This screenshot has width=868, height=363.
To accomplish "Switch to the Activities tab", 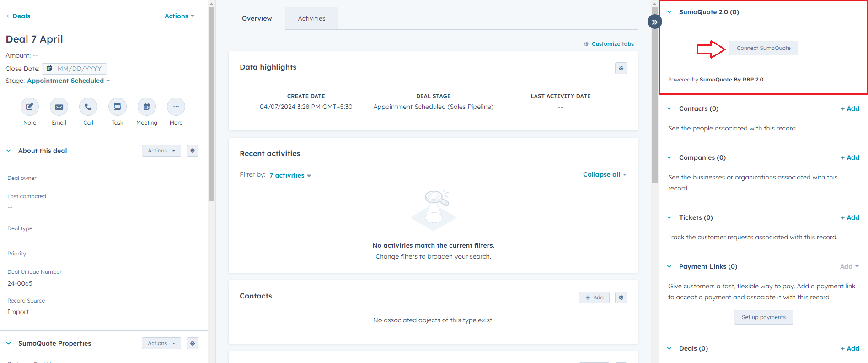I will (x=312, y=18).
